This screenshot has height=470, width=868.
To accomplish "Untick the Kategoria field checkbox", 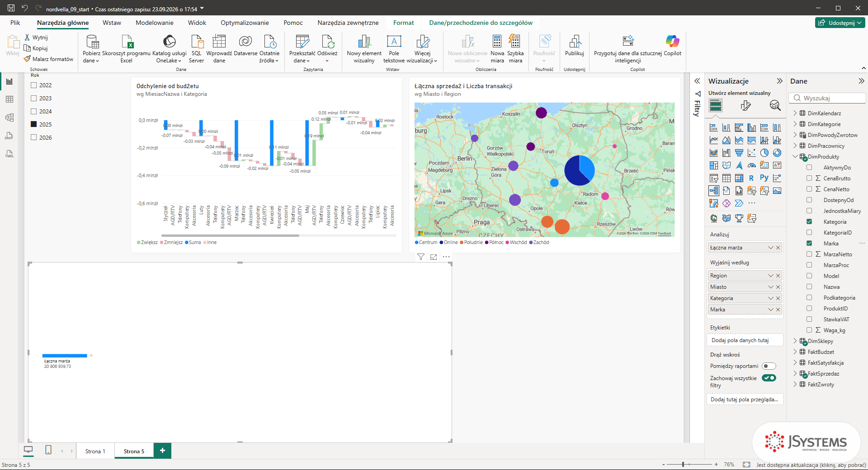I will click(809, 221).
